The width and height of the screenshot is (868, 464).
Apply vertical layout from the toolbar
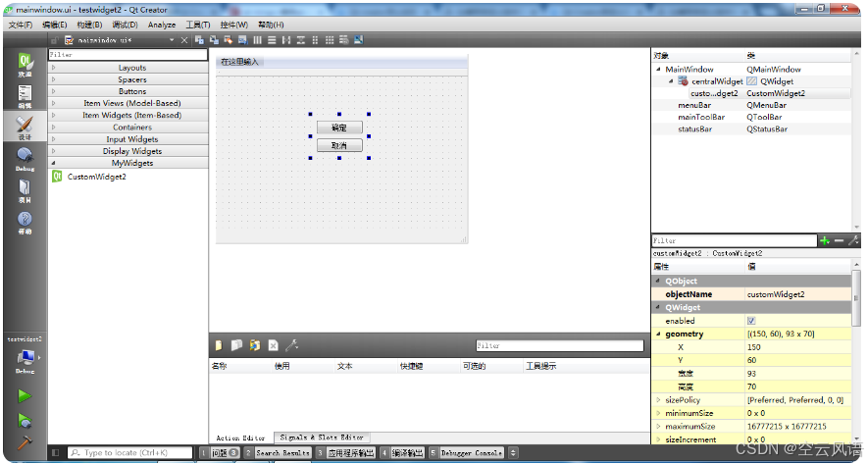point(272,40)
